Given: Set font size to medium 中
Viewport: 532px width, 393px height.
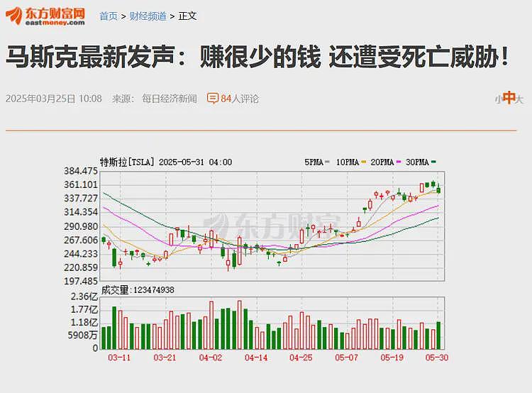Looking at the screenshot, I should [509, 98].
